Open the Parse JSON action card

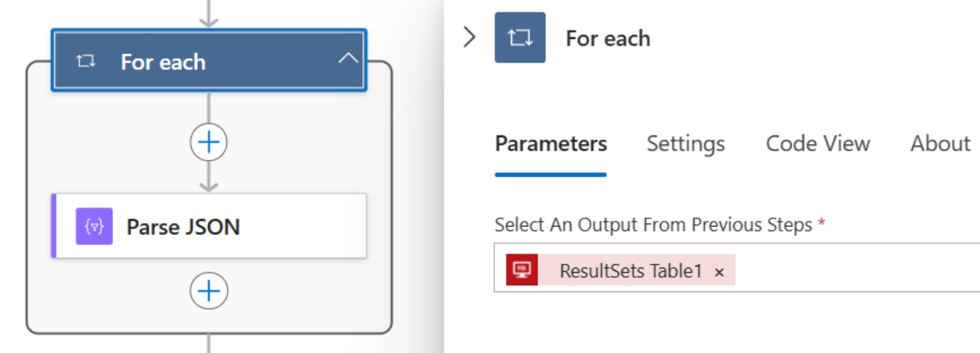point(209,226)
